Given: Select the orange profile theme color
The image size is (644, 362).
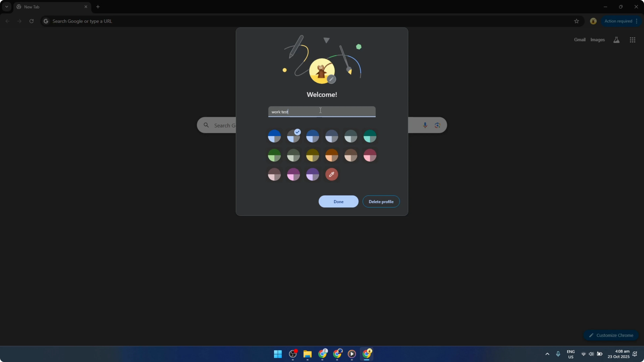Looking at the screenshot, I should 332,155.
